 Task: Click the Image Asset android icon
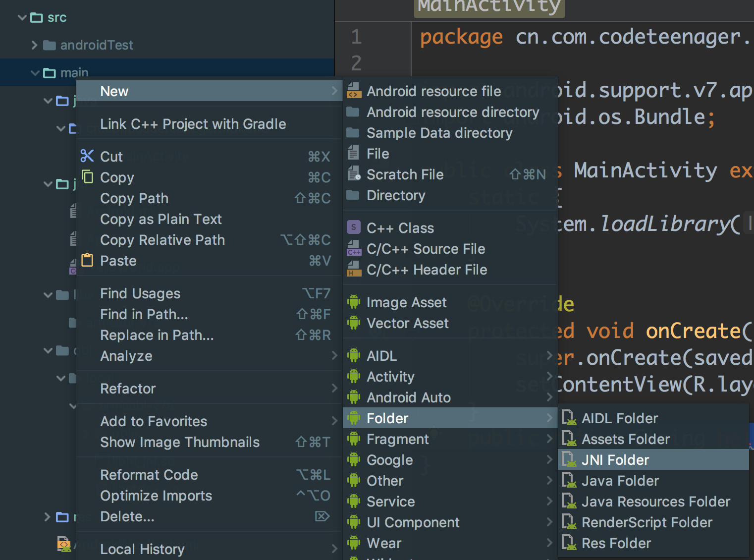(353, 302)
